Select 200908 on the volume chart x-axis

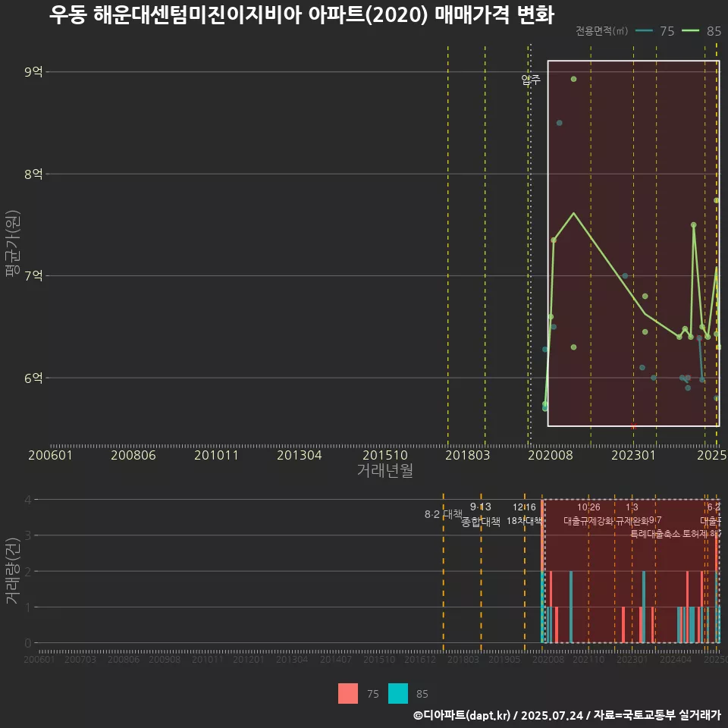(165, 659)
